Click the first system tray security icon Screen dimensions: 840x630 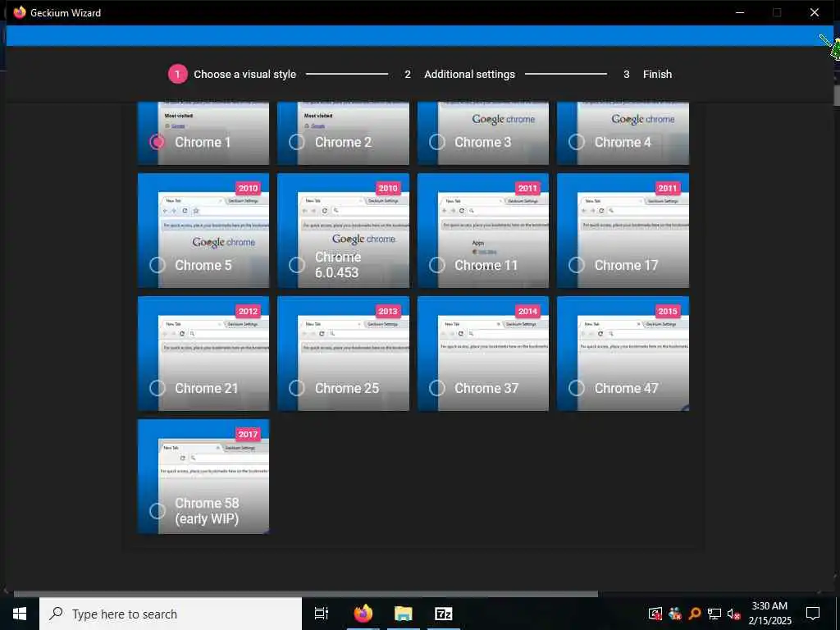click(x=655, y=614)
